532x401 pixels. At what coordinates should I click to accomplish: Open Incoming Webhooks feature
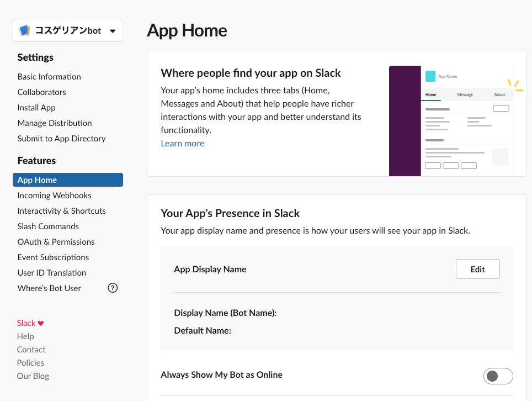pos(54,195)
